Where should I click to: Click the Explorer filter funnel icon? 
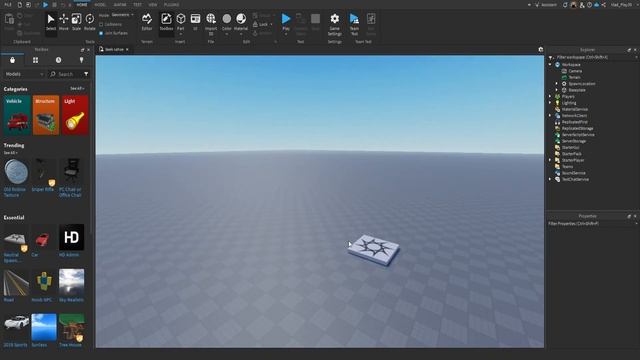[x=551, y=58]
